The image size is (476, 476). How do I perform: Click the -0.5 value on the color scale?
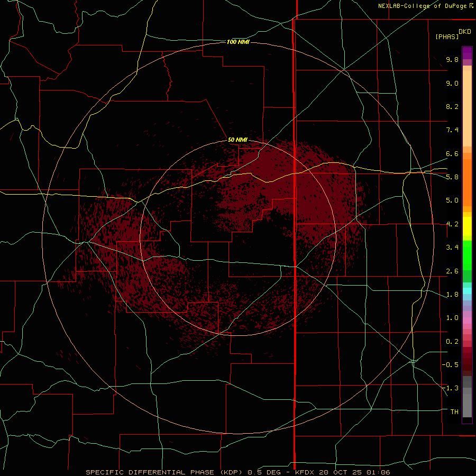coord(450,365)
